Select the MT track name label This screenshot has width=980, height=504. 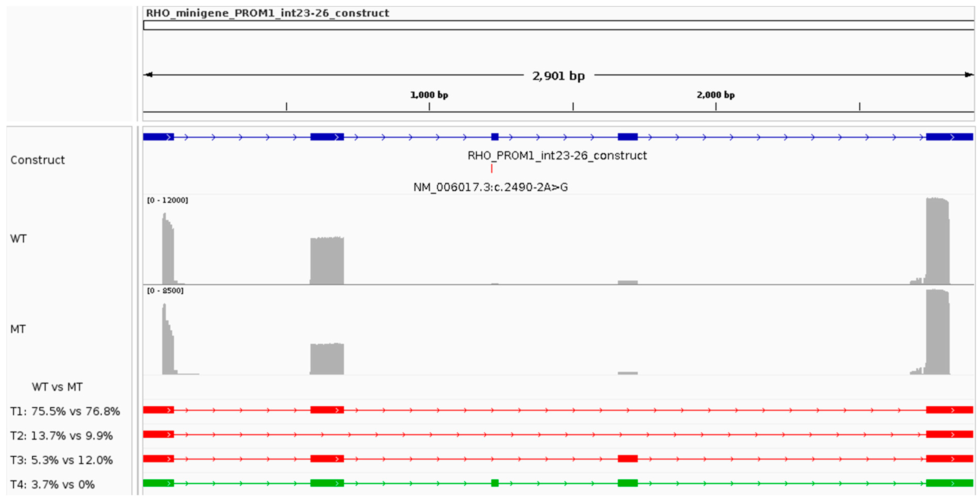(x=18, y=329)
